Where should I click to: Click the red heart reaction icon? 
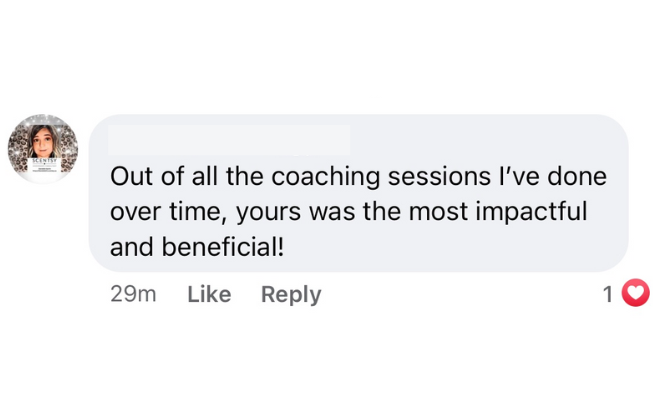[636, 293]
